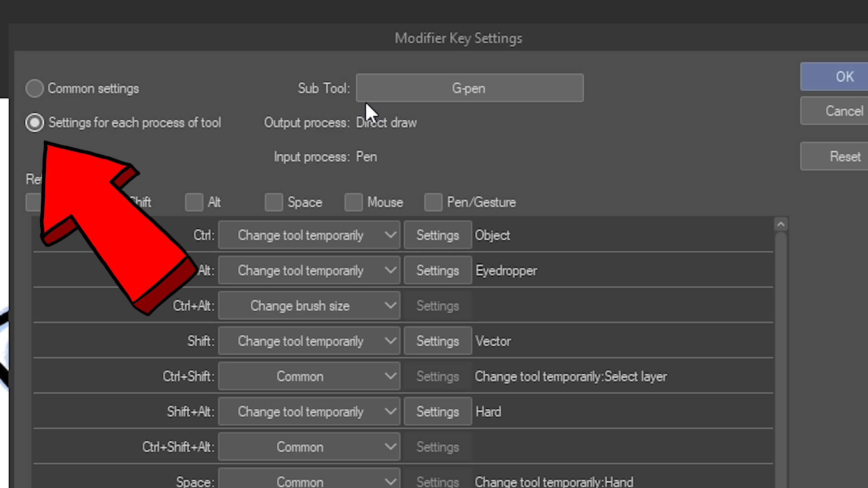This screenshot has height=488, width=868.
Task: Open Settings for Shift+Alt Hard tool
Action: pos(438,412)
